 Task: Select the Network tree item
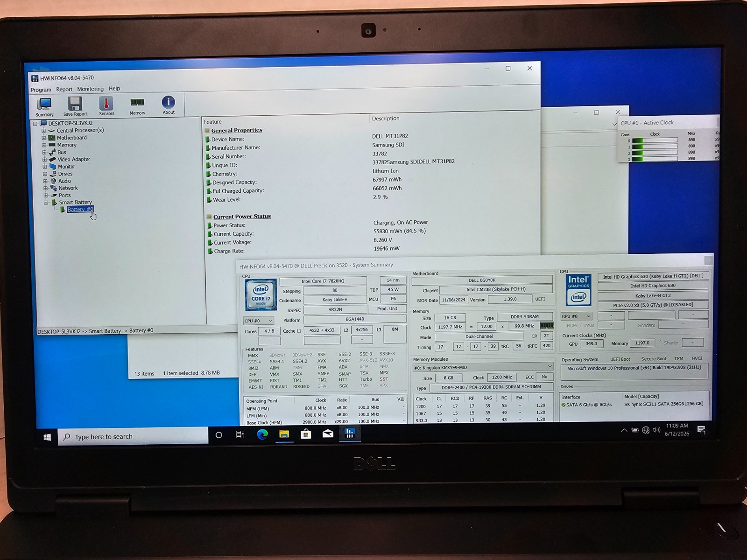click(68, 188)
